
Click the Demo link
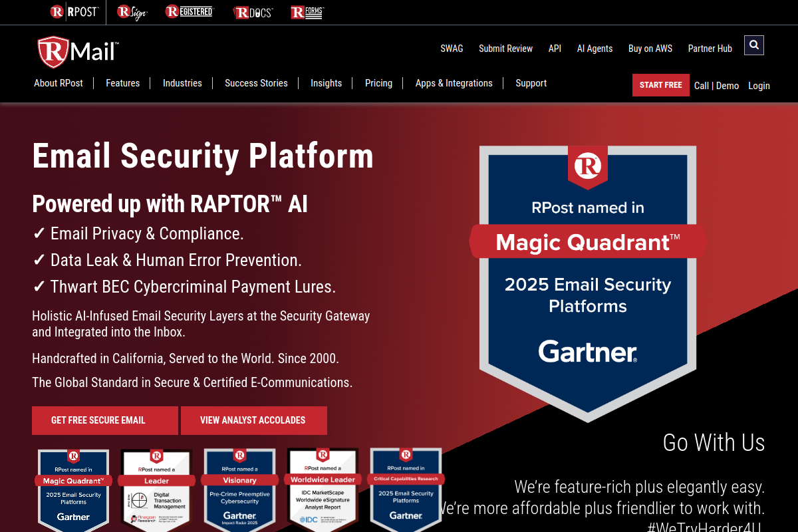coord(728,86)
